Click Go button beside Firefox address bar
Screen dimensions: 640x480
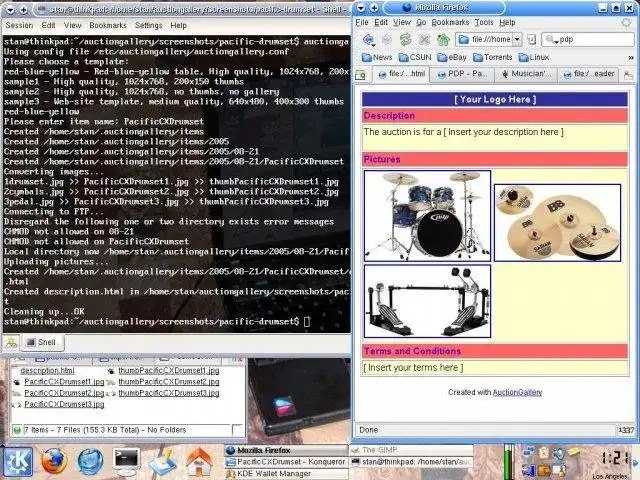(x=531, y=39)
